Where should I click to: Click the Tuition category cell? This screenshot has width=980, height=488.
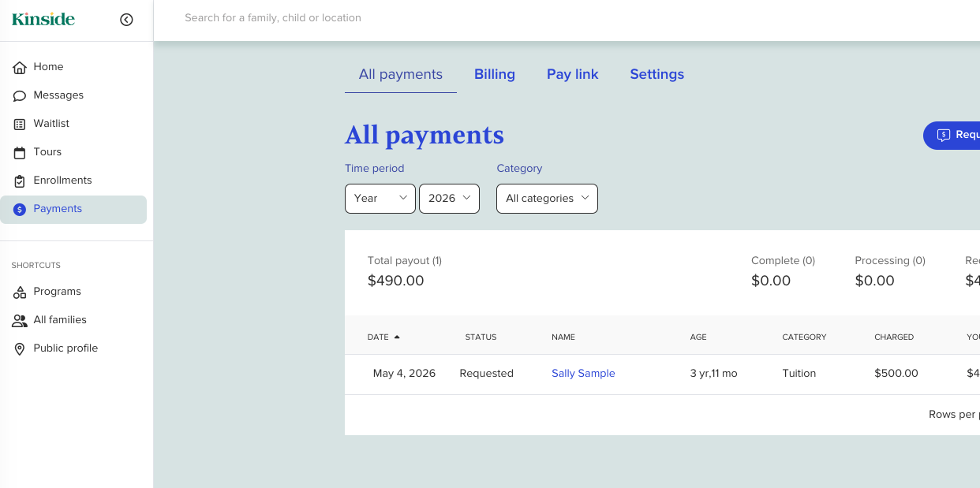tap(799, 374)
